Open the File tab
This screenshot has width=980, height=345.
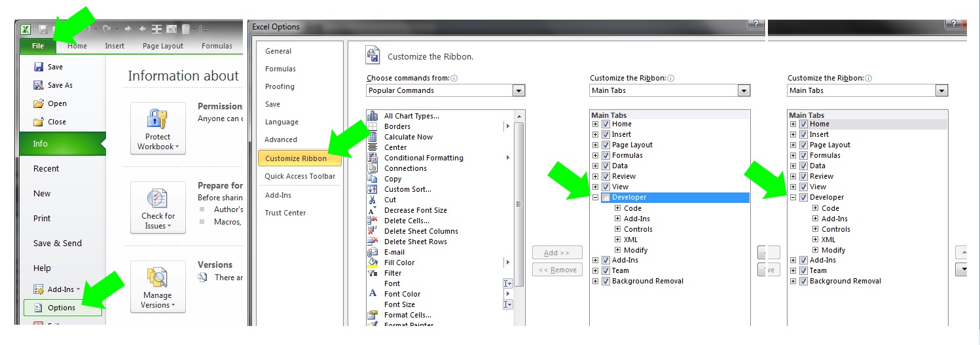[38, 46]
